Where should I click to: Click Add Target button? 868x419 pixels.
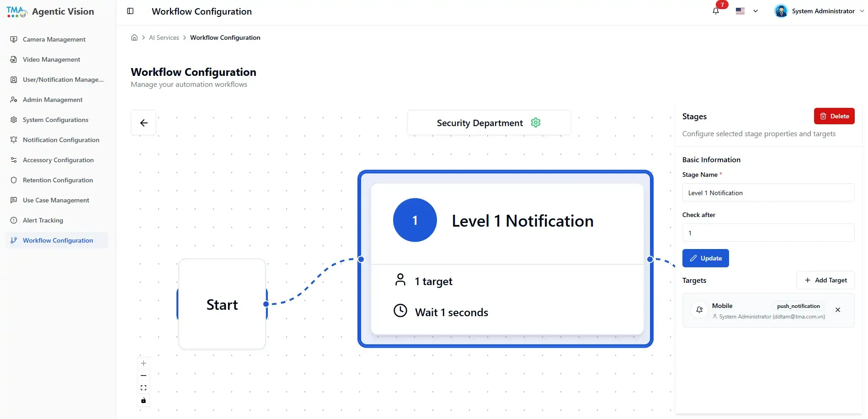pyautogui.click(x=825, y=280)
